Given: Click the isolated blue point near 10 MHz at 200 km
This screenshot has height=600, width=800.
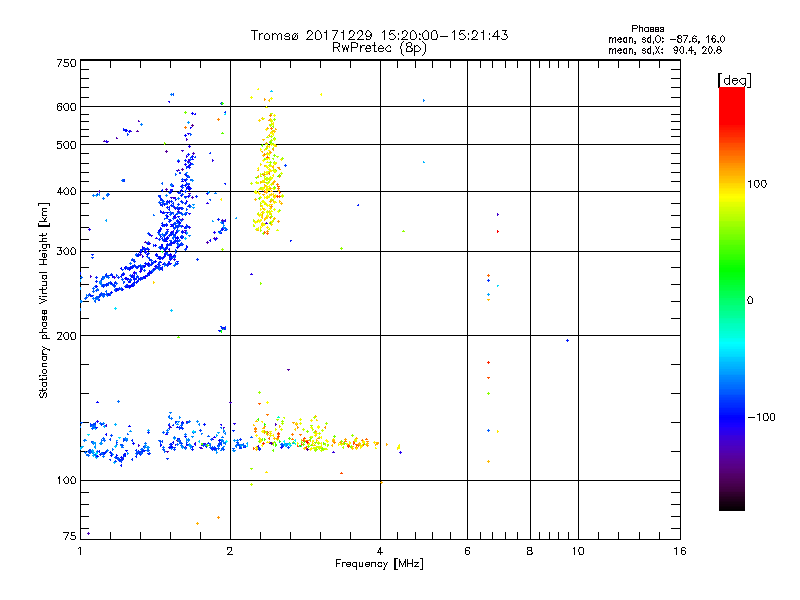Looking at the screenshot, I should coord(567,340).
